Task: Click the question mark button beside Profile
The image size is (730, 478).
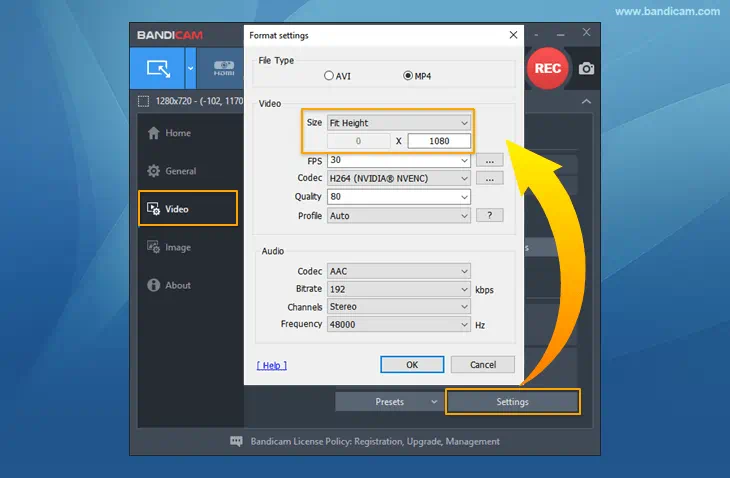Action: point(490,215)
